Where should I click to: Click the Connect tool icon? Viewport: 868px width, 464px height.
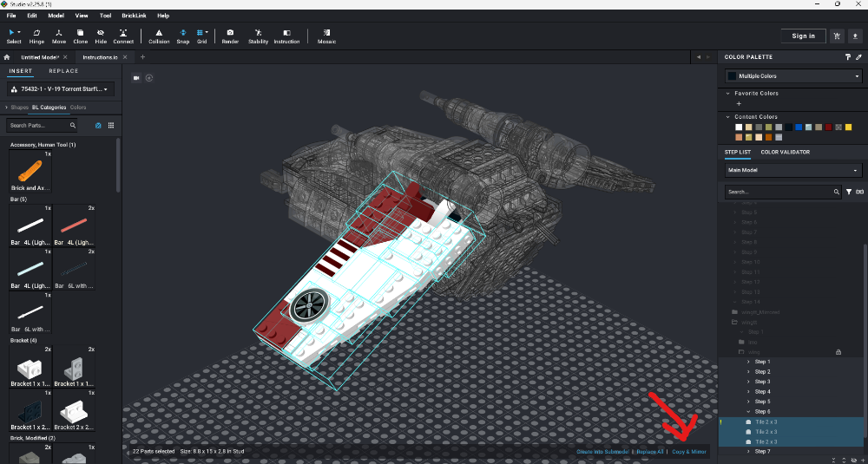123,36
